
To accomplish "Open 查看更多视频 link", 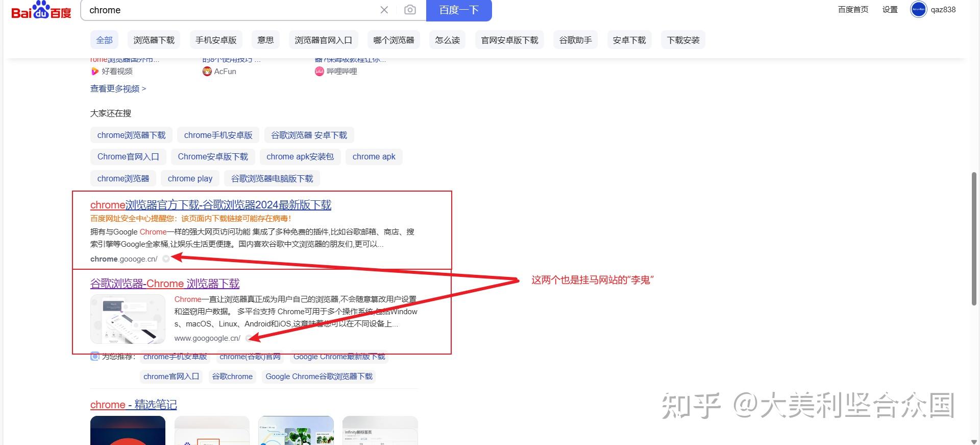I will (x=118, y=89).
